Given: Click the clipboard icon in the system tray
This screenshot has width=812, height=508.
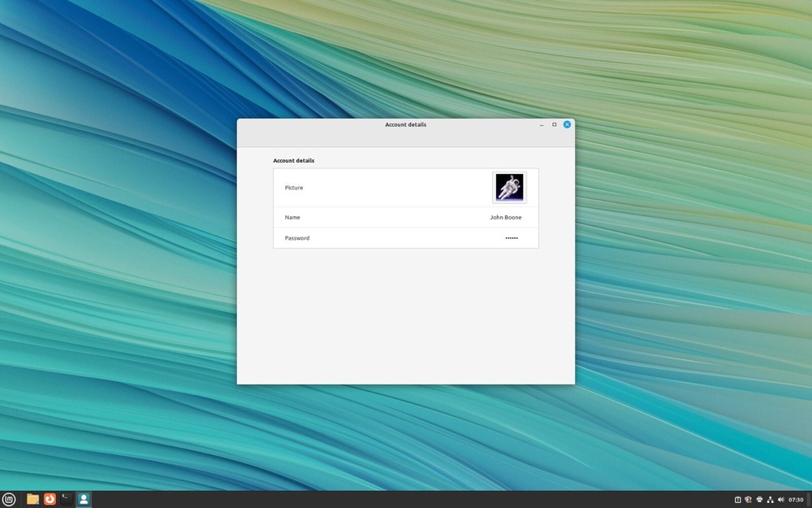Looking at the screenshot, I should point(737,500).
